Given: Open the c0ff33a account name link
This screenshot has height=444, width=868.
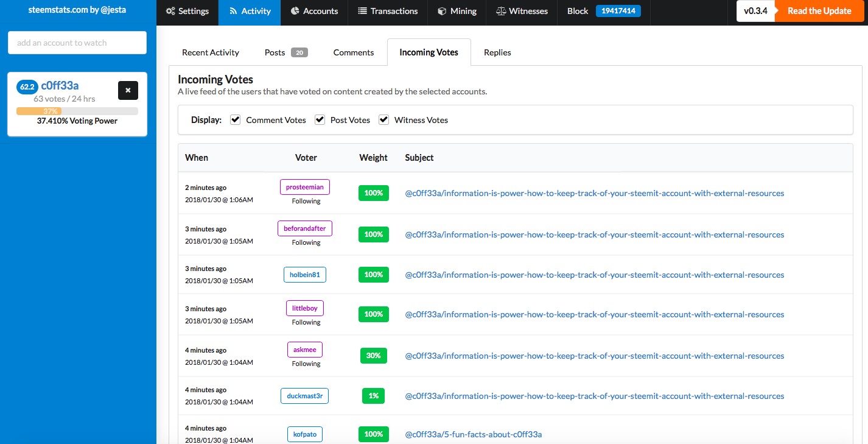Looking at the screenshot, I should [60, 86].
